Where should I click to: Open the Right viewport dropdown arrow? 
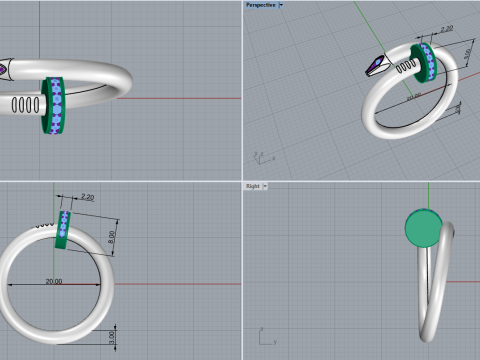coord(265,186)
